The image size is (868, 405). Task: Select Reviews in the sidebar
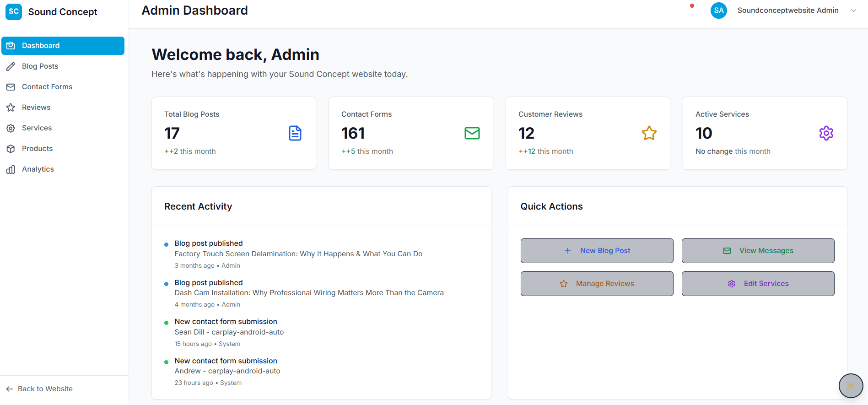[x=63, y=108]
